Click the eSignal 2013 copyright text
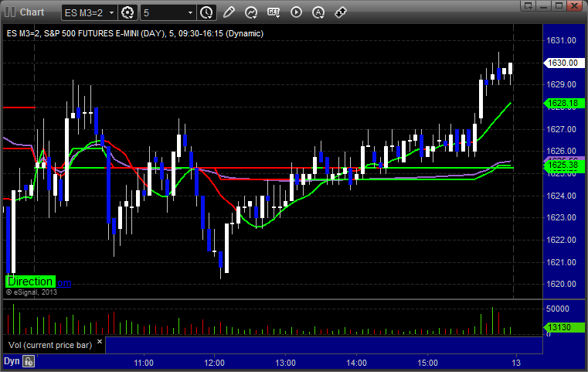 tap(32, 292)
